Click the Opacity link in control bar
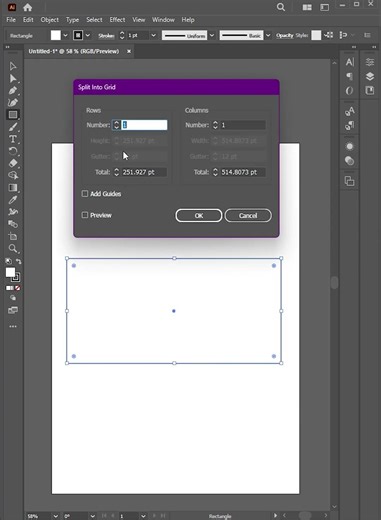The image size is (381, 520). coord(284,35)
